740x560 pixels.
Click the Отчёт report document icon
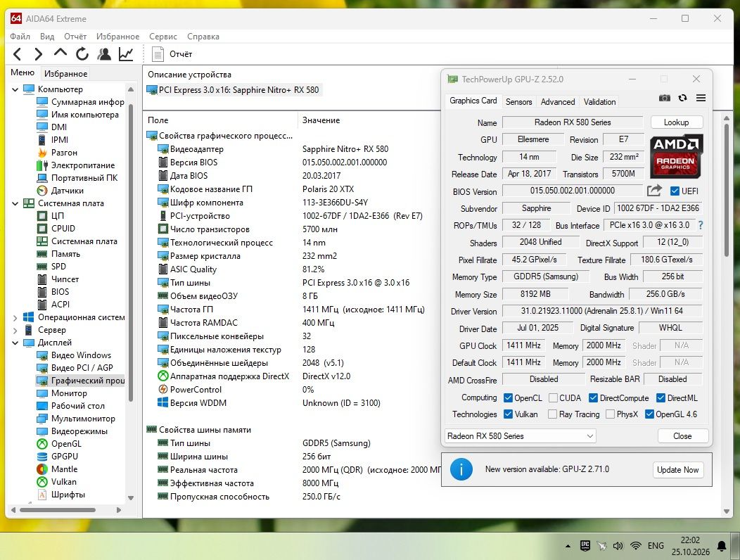tap(157, 54)
